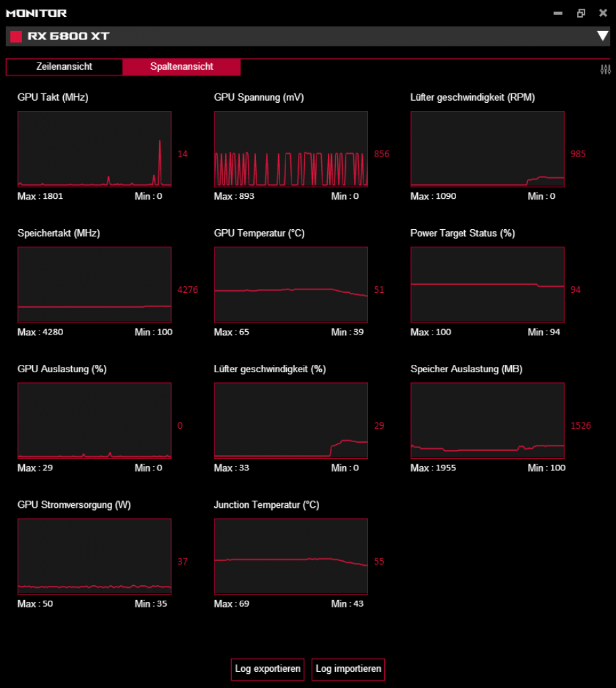Click the Max : 1955 reading
The height and width of the screenshot is (688, 616).
(x=433, y=468)
